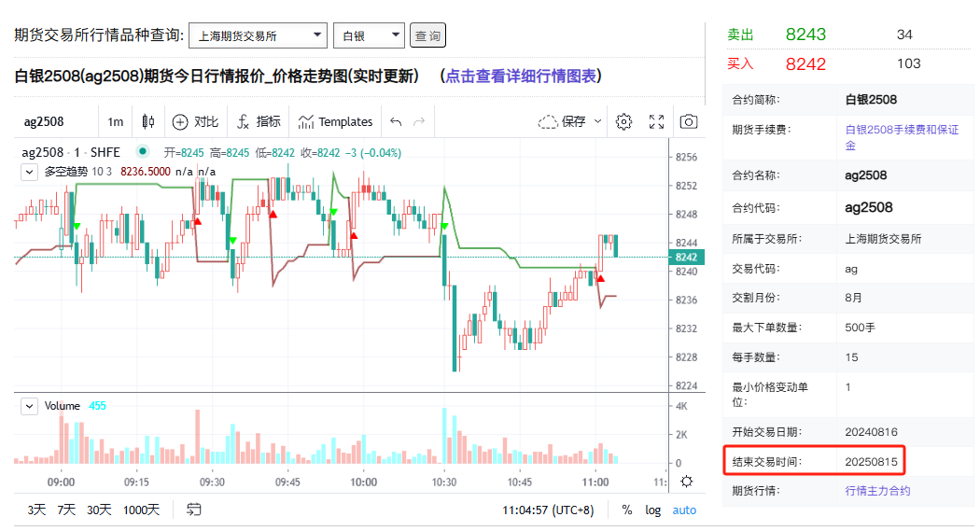Toggle percentage scale (%)
Screen dimensions: 980x531
tap(627, 510)
